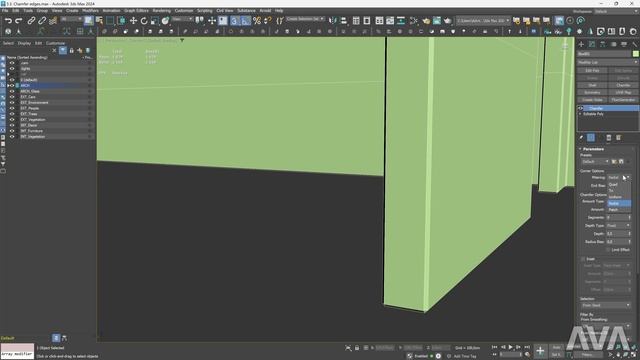Open the Curve Editor icon
Screen dimensions: 640x360
point(390,20)
